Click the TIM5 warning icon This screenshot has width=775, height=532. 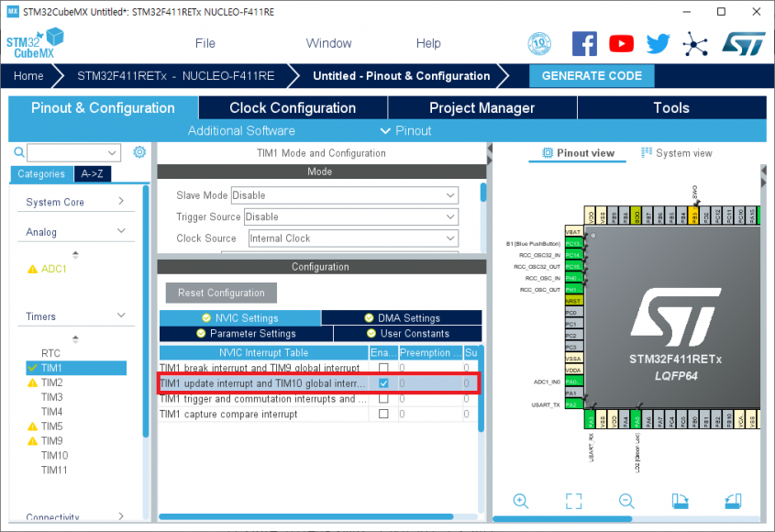tap(33, 427)
